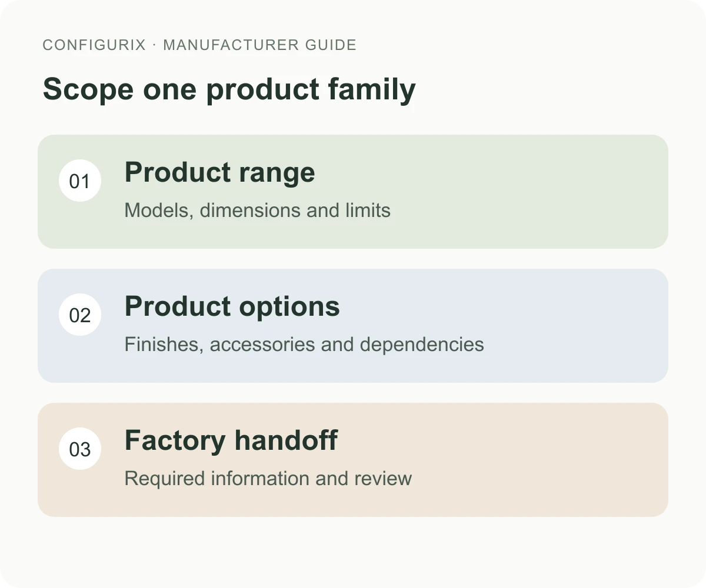The height and width of the screenshot is (588, 706).
Task: Select the blue Product options card
Action: (x=353, y=326)
